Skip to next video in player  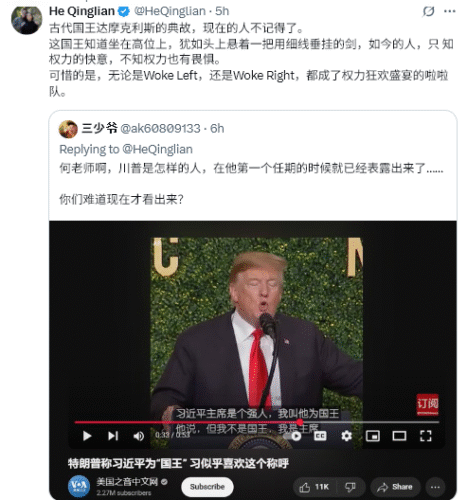[x=113, y=436]
